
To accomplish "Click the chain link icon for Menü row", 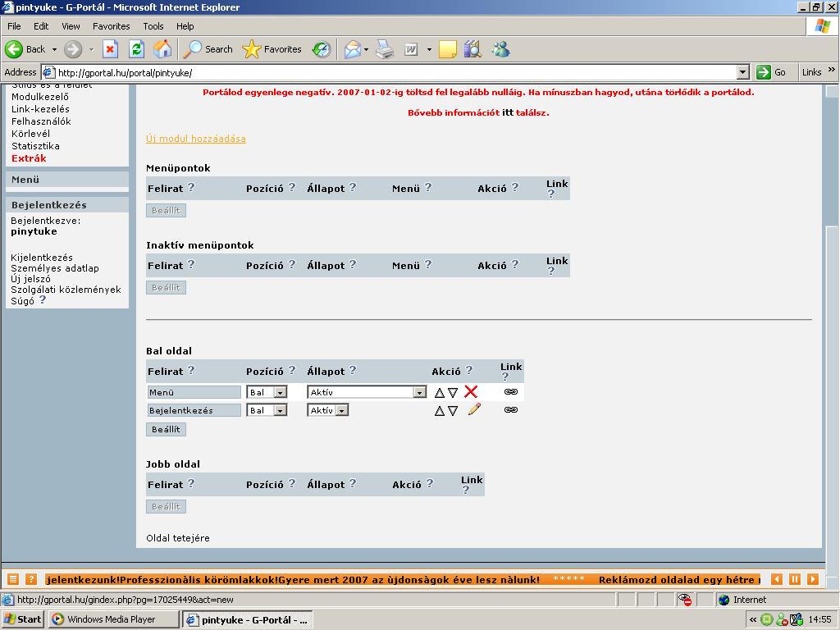I will [x=510, y=392].
